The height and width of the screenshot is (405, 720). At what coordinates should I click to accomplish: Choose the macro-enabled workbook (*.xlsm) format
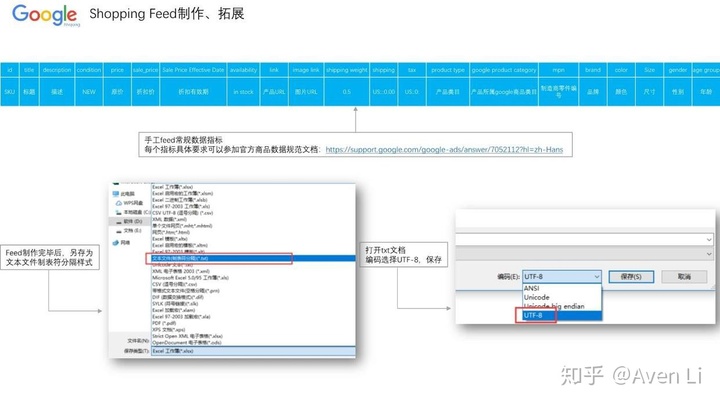[182, 193]
